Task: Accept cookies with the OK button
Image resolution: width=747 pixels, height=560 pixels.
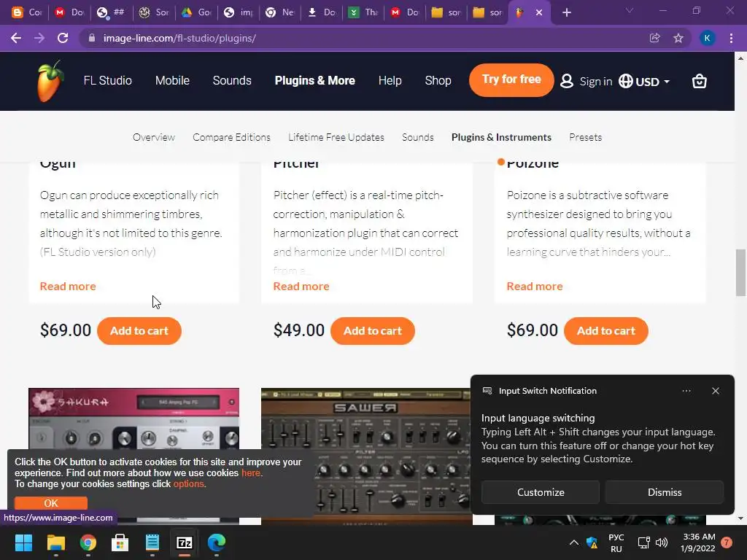Action: (x=51, y=503)
